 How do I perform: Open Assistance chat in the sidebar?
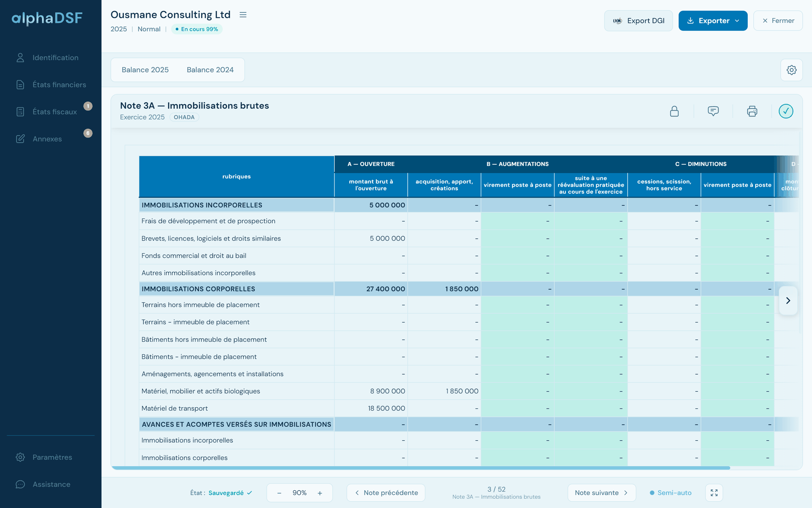pos(51,484)
